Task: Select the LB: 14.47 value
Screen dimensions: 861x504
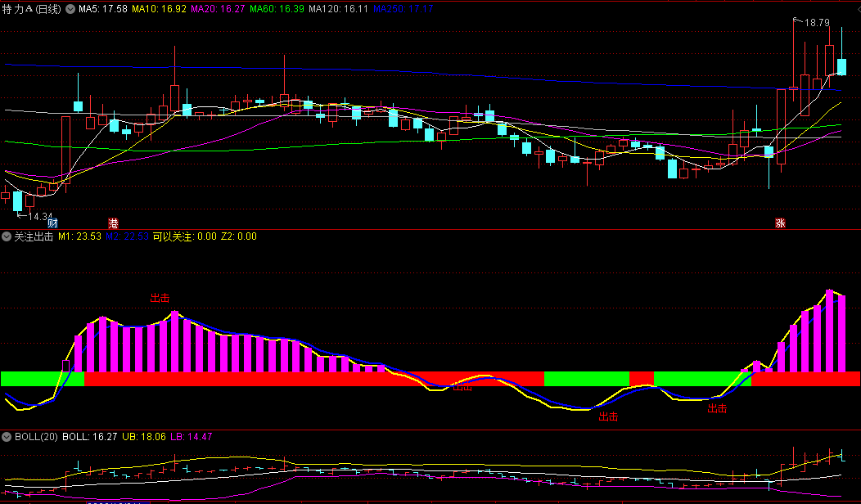Action: [x=191, y=437]
